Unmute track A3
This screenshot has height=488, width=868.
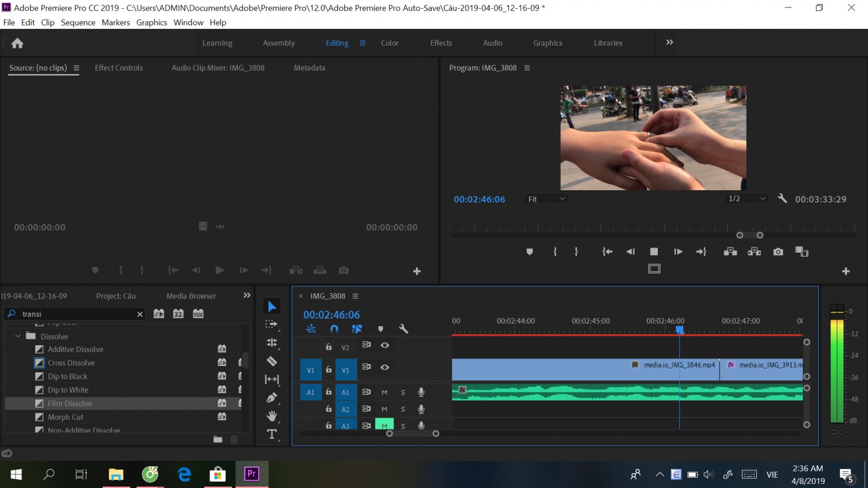pos(384,425)
